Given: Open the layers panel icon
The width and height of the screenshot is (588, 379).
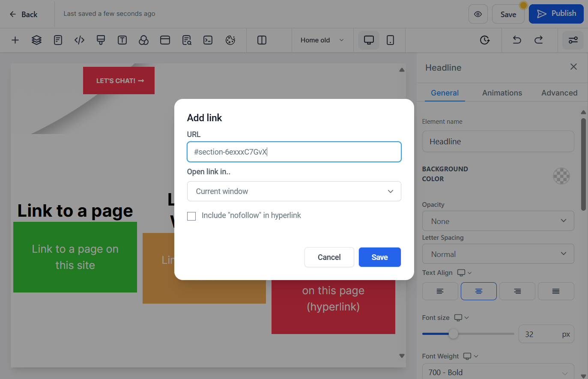Looking at the screenshot, I should (36, 40).
